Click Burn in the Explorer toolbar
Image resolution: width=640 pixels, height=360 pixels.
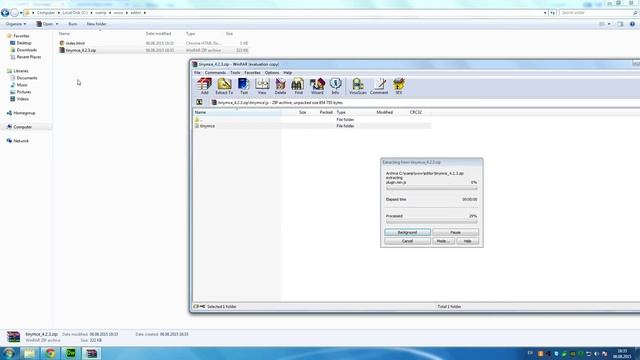point(73,24)
